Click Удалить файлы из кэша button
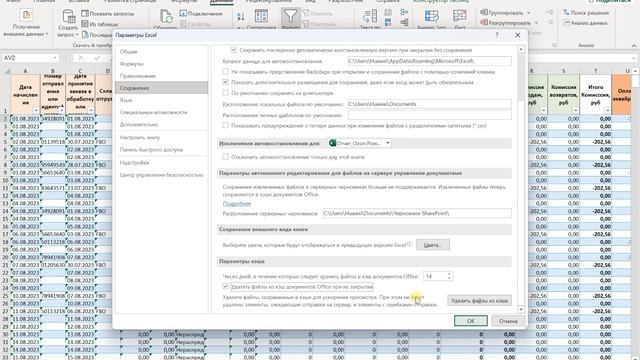The width and height of the screenshot is (640, 360). 479,301
